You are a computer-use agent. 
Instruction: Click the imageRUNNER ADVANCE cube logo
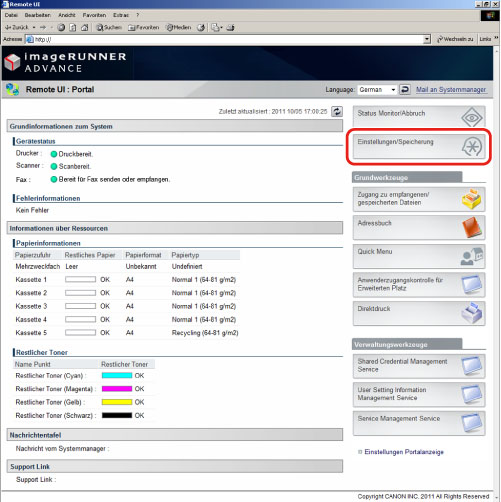click(x=13, y=62)
